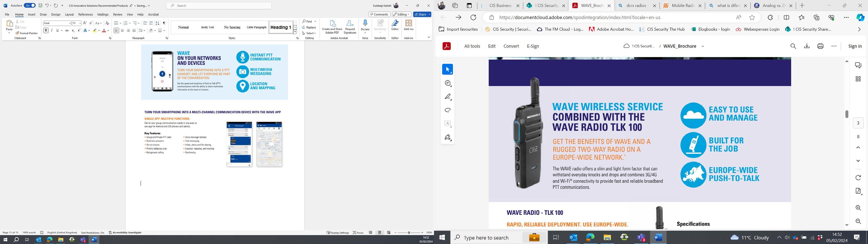Switch to the Layout ribbon tab
Viewport: 868px width, 244px height.
pyautogui.click(x=69, y=15)
